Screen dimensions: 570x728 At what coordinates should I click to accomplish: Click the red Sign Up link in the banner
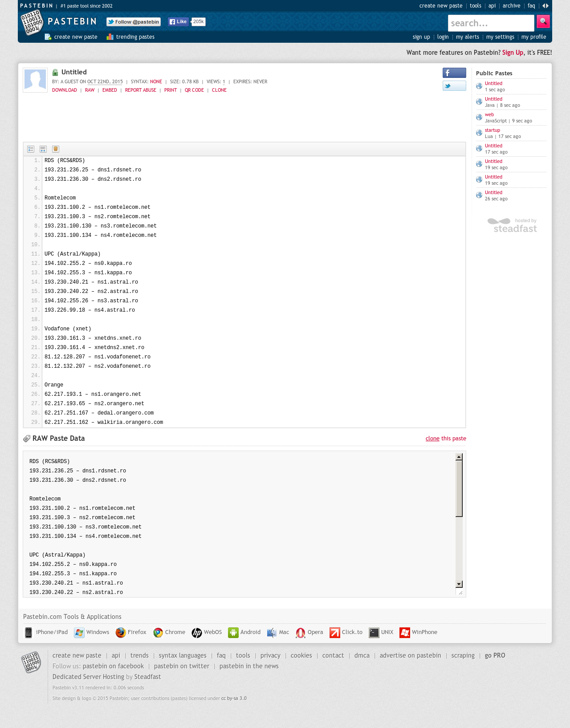513,53
